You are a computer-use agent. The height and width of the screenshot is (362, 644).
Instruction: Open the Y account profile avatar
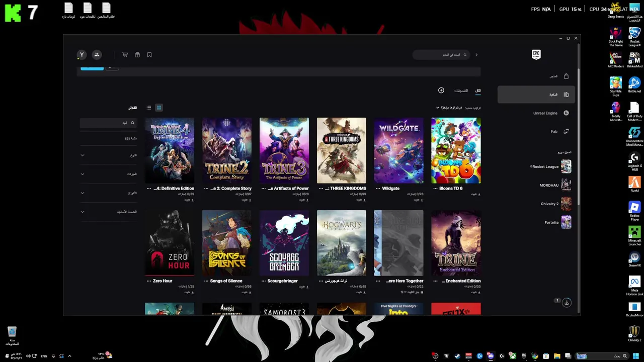[82, 55]
